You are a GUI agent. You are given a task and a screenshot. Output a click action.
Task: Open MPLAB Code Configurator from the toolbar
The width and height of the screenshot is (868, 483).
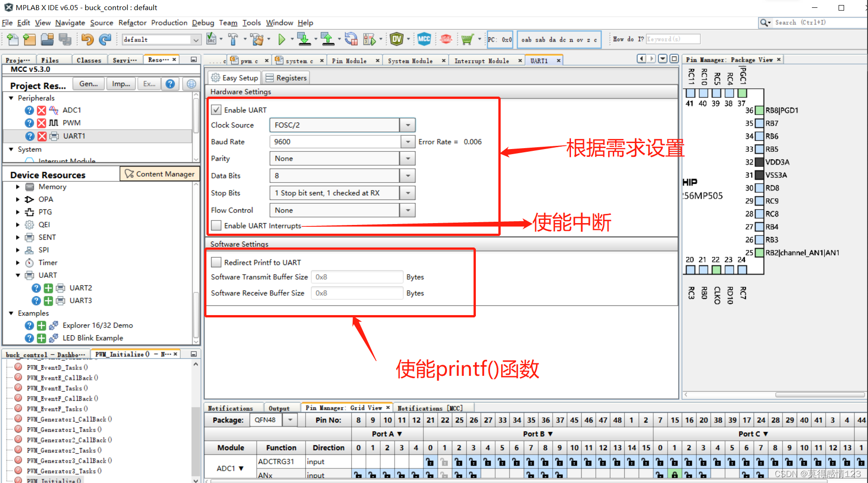[x=424, y=39]
